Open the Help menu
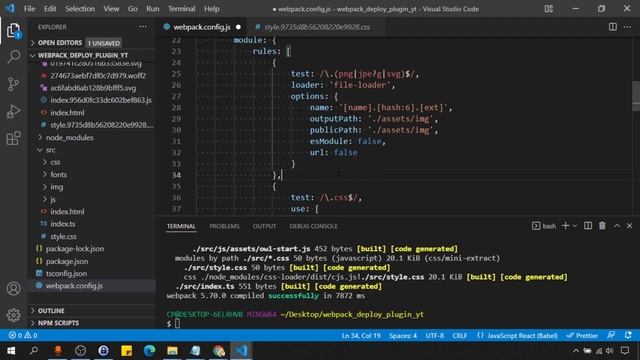 (x=212, y=9)
